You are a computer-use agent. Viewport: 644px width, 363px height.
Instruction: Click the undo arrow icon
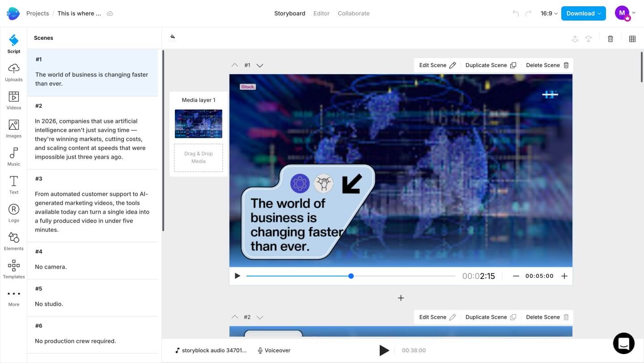tap(516, 13)
